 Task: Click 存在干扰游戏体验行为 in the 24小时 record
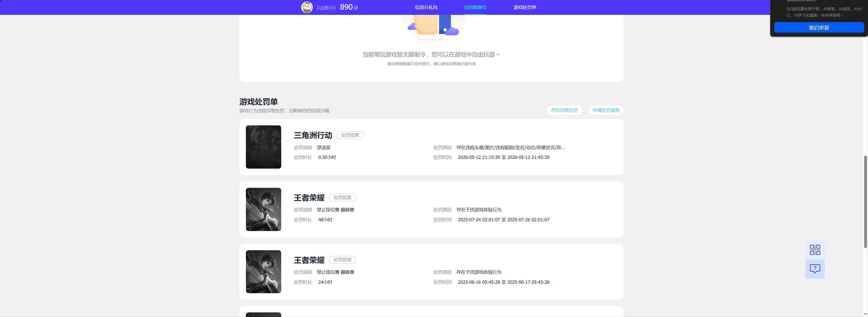click(479, 272)
